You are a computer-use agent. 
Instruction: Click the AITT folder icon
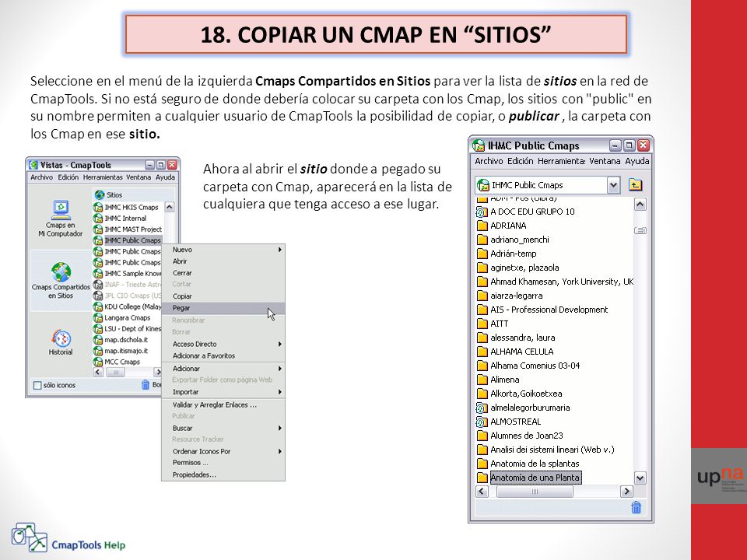coord(482,324)
